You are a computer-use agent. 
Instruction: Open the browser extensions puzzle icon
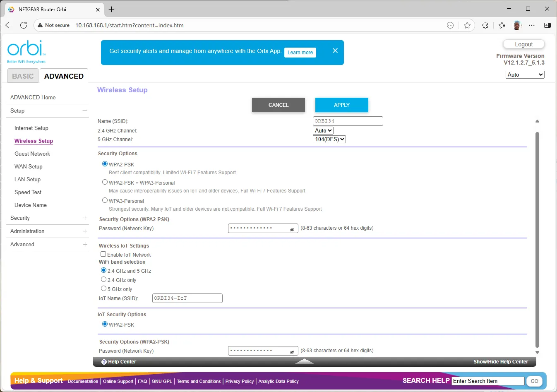pyautogui.click(x=485, y=25)
